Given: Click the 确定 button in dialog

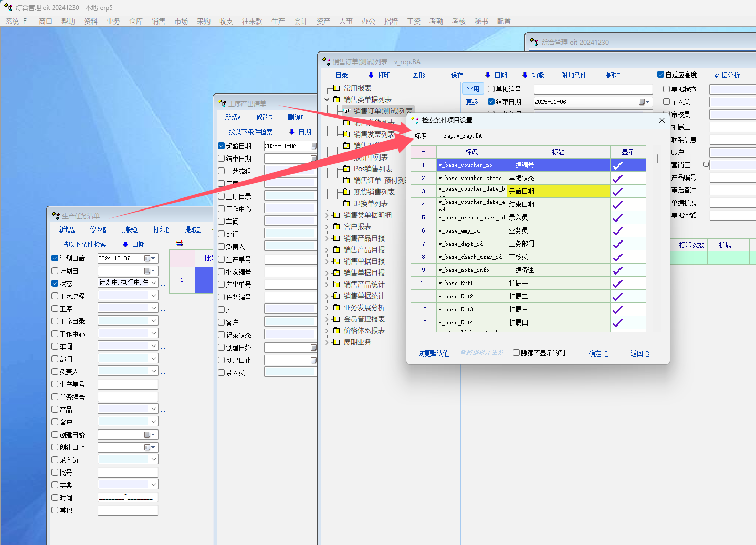Looking at the screenshot, I should [x=598, y=353].
